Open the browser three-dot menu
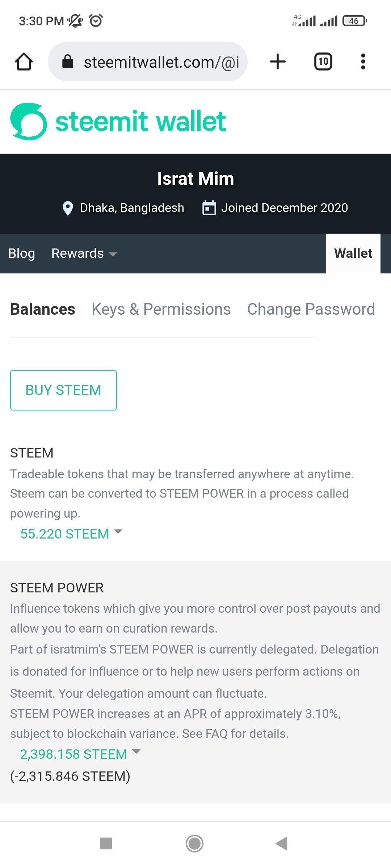Viewport: 391px width, 868px height. tap(363, 61)
